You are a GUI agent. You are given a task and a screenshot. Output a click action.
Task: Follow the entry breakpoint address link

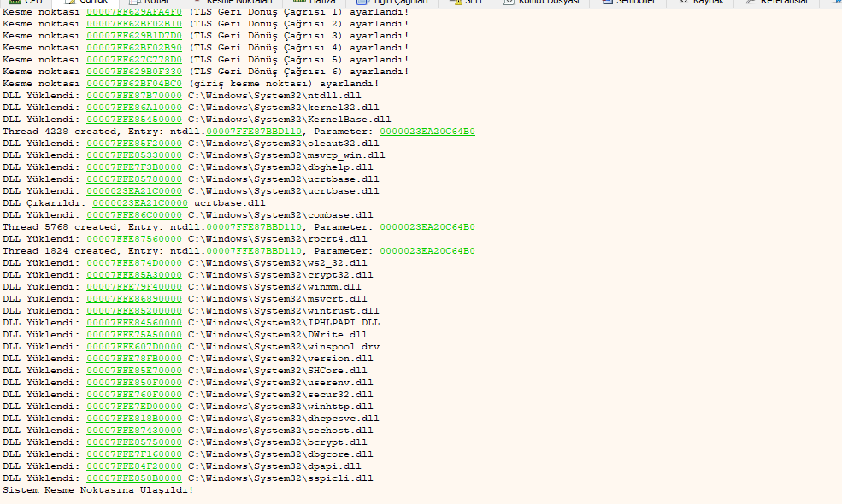pyautogui.click(x=134, y=84)
